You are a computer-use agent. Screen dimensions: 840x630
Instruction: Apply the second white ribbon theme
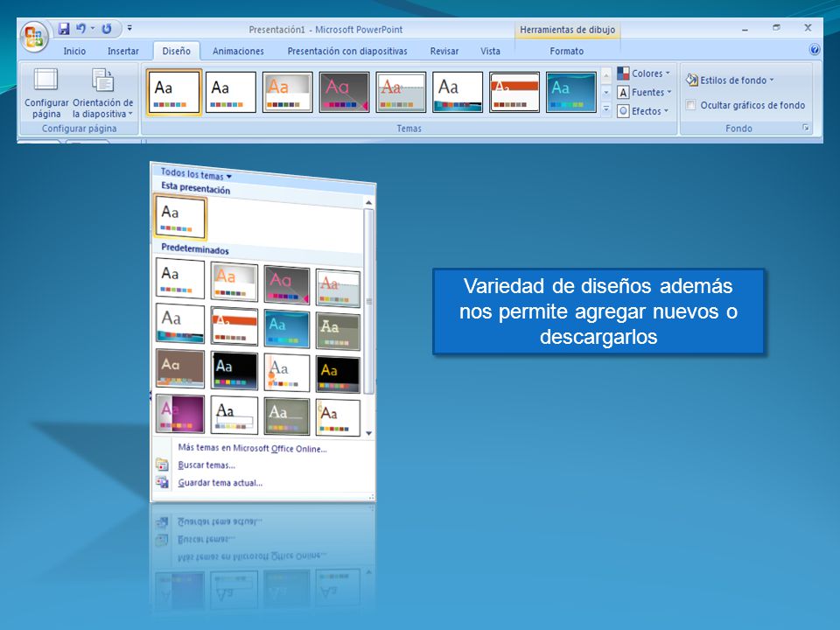pyautogui.click(x=231, y=92)
